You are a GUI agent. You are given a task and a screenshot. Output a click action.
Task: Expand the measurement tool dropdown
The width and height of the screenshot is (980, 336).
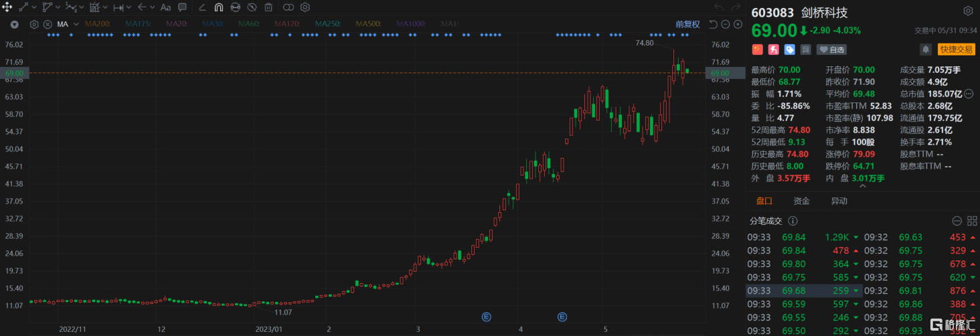pyautogui.click(x=129, y=7)
